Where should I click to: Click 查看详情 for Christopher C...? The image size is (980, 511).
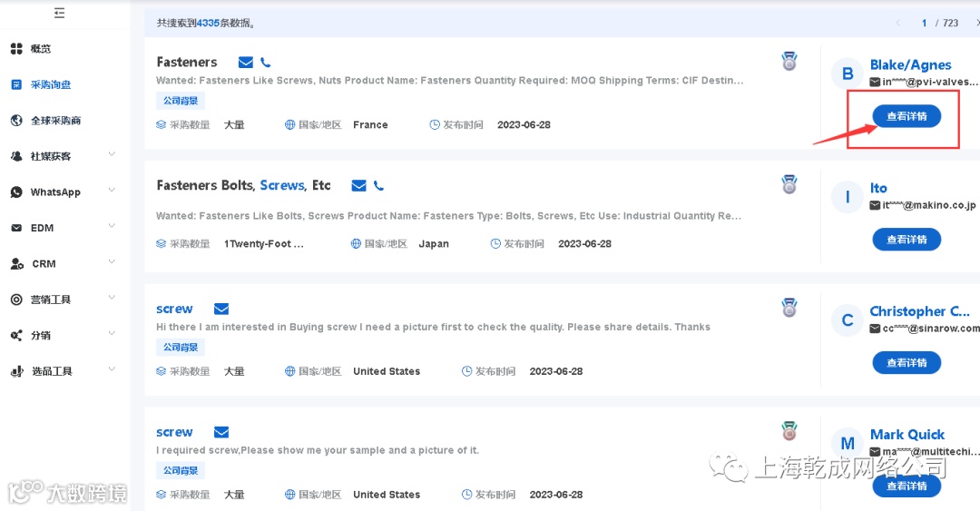pyautogui.click(x=906, y=363)
